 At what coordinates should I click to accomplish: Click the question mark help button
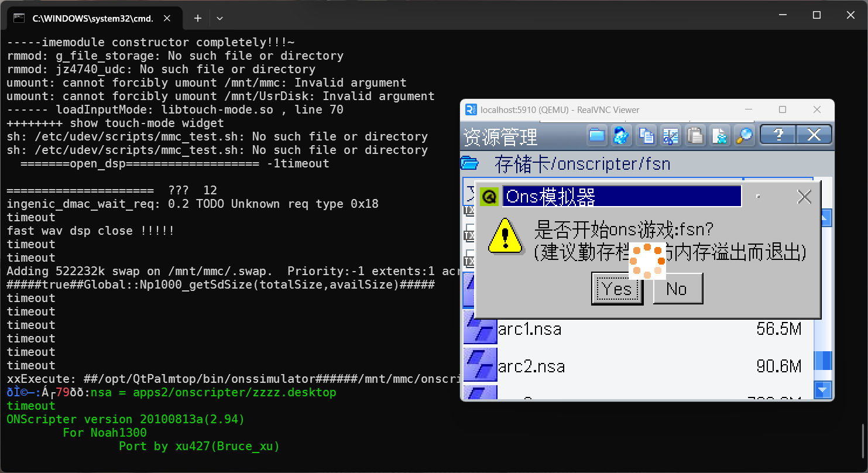point(778,135)
